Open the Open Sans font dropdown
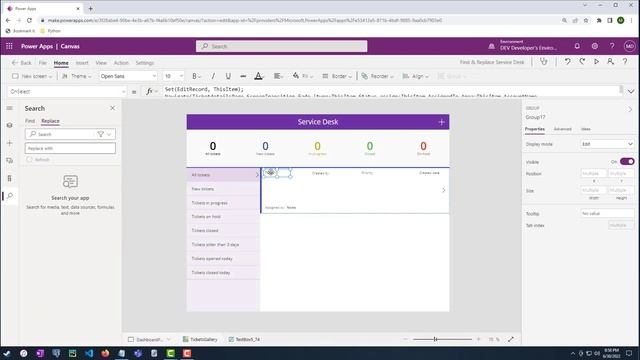The width and height of the screenshot is (640, 360). point(128,76)
